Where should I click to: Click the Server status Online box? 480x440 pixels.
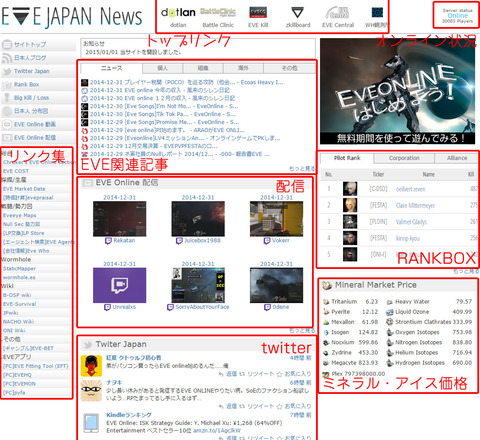457,15
